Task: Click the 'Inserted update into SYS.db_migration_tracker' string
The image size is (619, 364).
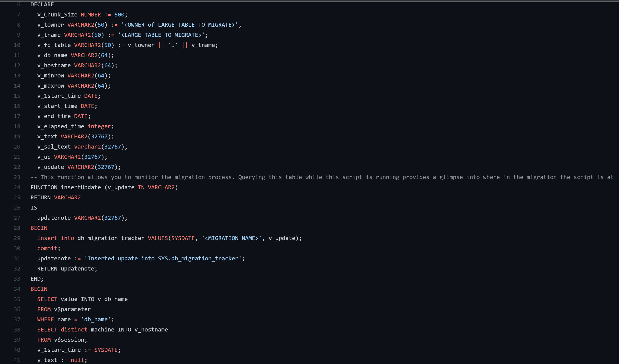Action: 163,259
